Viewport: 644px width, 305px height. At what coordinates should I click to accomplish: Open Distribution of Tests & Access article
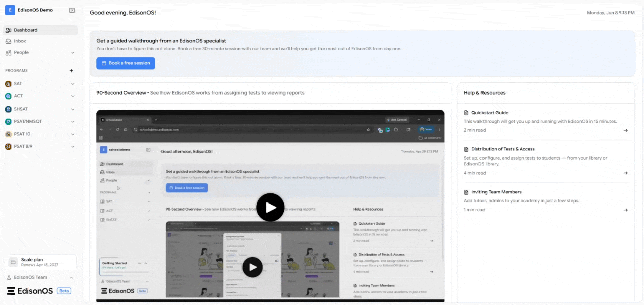click(503, 149)
